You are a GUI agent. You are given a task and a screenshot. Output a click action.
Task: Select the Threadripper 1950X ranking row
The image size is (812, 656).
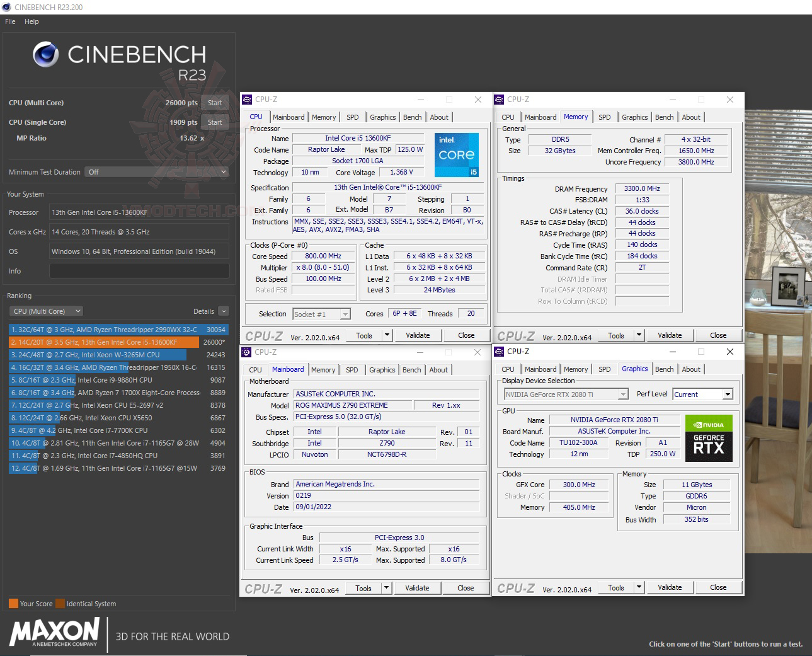[118, 367]
